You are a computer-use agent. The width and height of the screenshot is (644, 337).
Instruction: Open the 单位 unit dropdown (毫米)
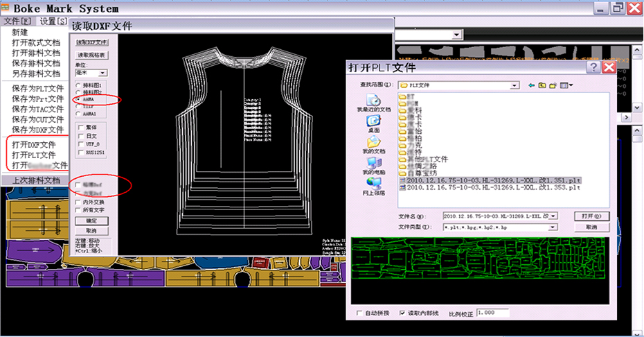[x=102, y=73]
